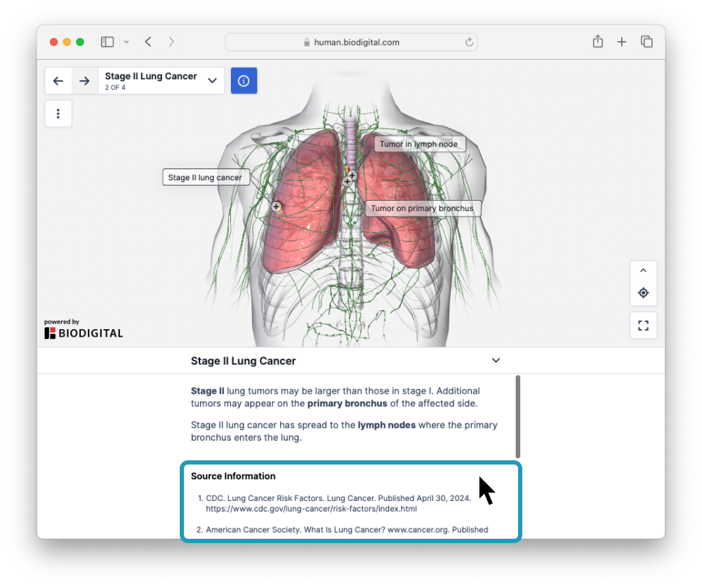Click the Stage II lung cancer annotation label
Image resolution: width=702 pixels, height=588 pixels.
(x=205, y=178)
